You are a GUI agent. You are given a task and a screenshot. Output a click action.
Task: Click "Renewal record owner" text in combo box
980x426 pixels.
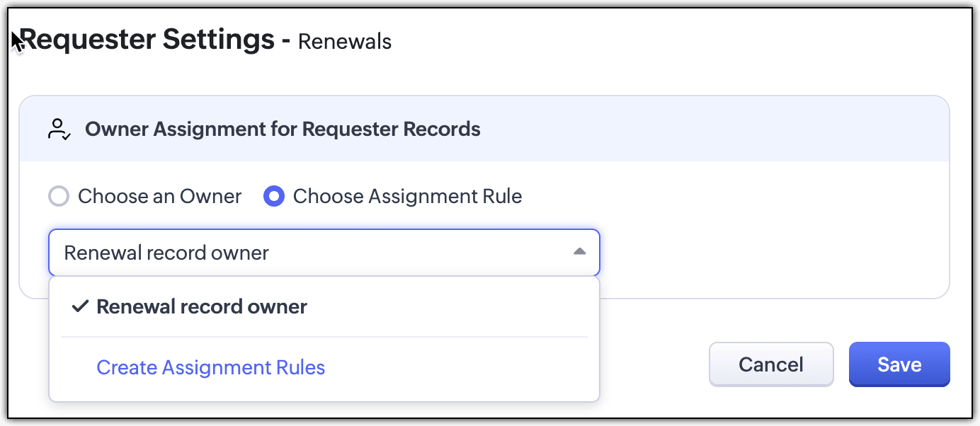[166, 253]
